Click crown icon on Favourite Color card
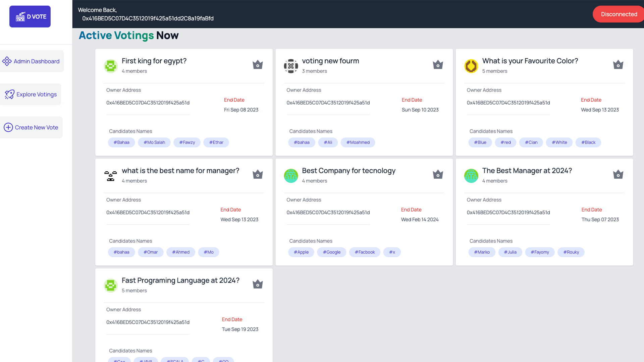 pos(618,65)
